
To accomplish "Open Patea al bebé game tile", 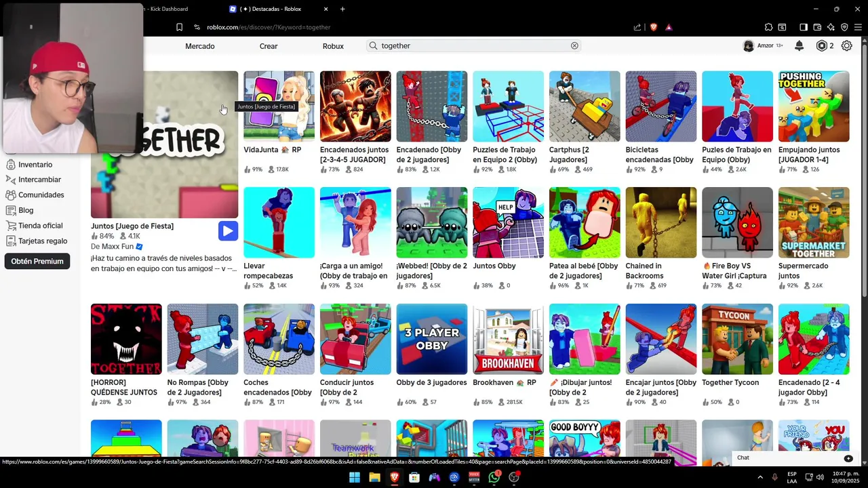I will pyautogui.click(x=585, y=239).
